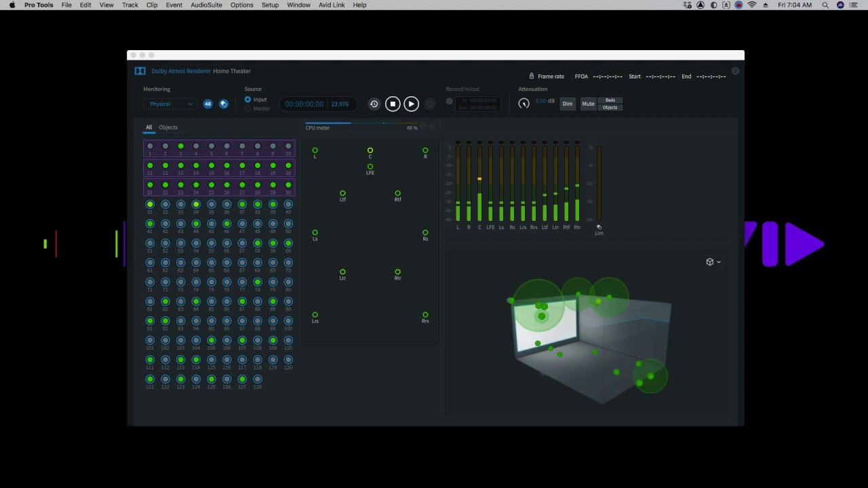Select the Input source radio button
Image resolution: width=868 pixels, height=488 pixels.
(x=248, y=100)
